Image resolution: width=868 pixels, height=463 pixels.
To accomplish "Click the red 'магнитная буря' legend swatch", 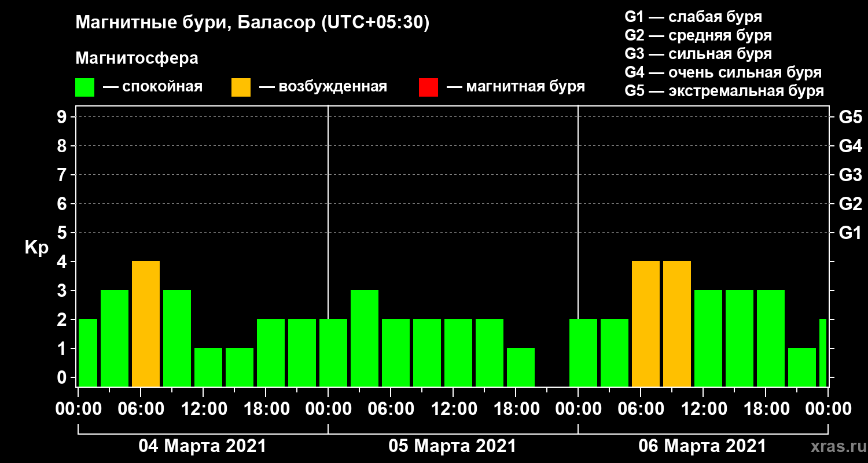I will pos(429,87).
